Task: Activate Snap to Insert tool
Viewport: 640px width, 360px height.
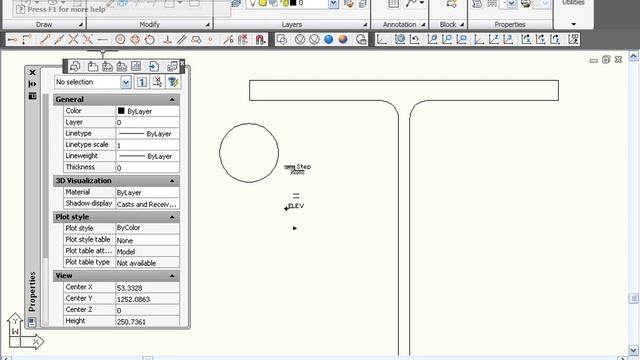Action: pos(196,40)
